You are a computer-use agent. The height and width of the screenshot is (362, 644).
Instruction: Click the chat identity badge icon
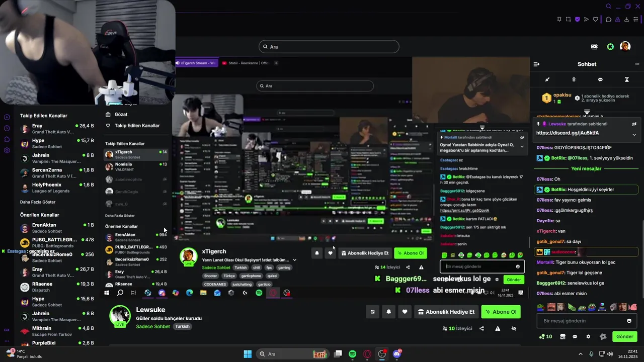[x=603, y=337]
